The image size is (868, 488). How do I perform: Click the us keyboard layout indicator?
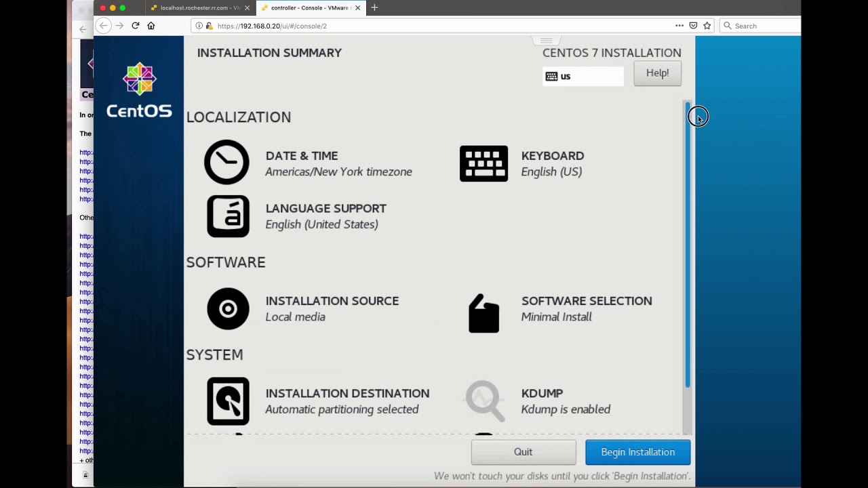[583, 77]
